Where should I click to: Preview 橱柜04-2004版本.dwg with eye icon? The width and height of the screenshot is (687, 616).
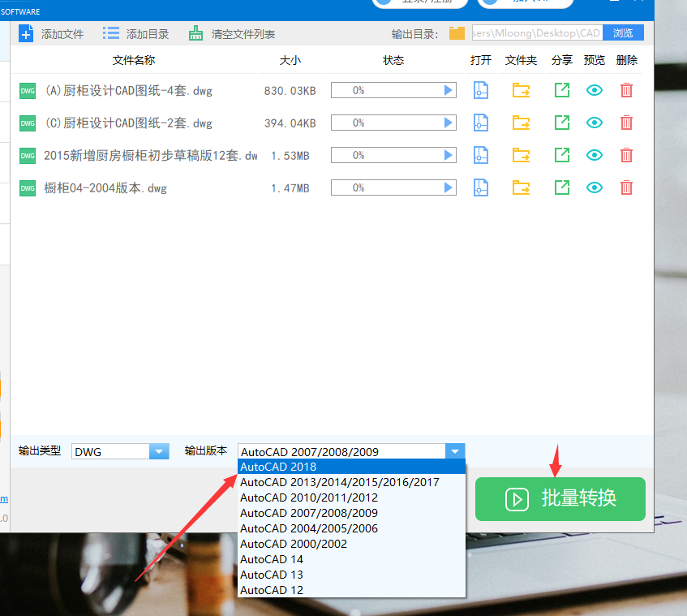coord(594,187)
